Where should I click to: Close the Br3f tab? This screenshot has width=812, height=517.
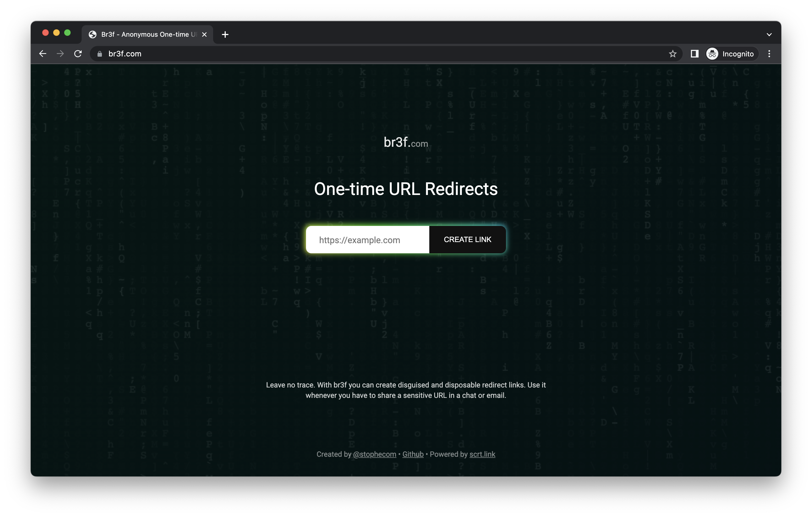pyautogui.click(x=204, y=35)
